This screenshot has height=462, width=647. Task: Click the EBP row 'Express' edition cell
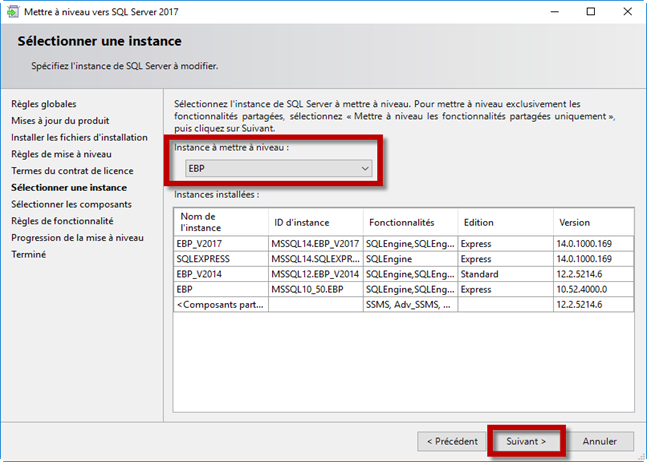505,290
